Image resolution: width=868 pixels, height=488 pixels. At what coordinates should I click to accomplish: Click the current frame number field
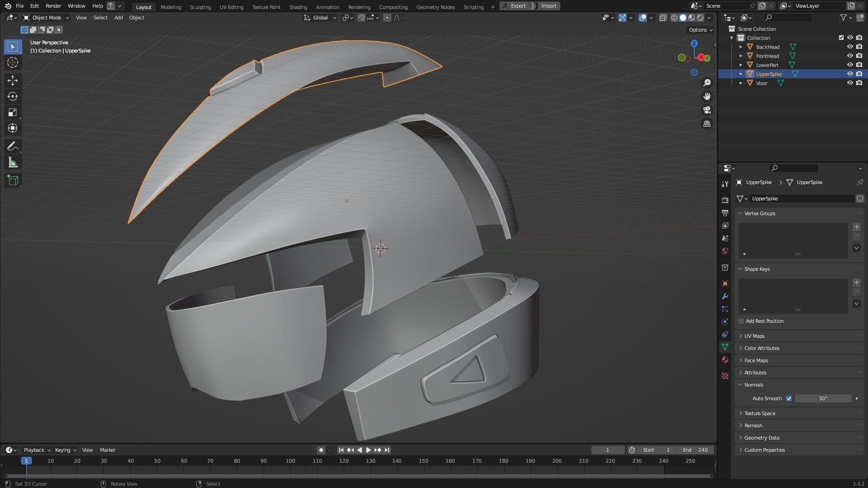click(608, 450)
